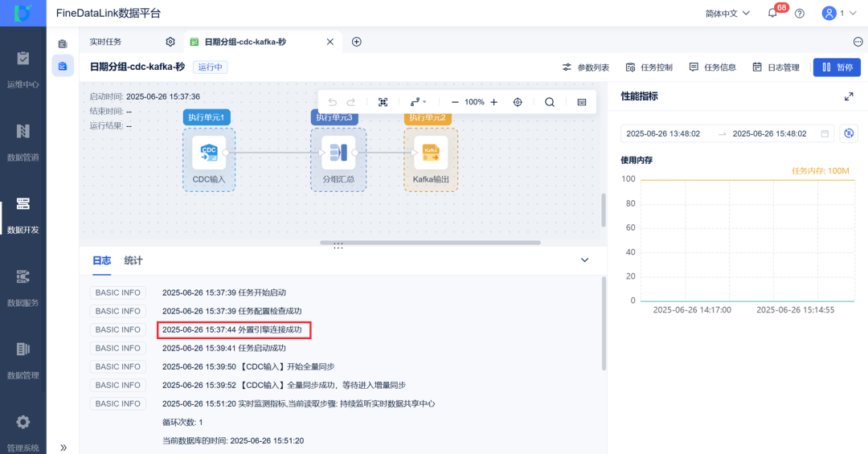Image resolution: width=868 pixels, height=454 pixels.
Task: Open 日志管理 from the top toolbar
Action: (x=776, y=67)
